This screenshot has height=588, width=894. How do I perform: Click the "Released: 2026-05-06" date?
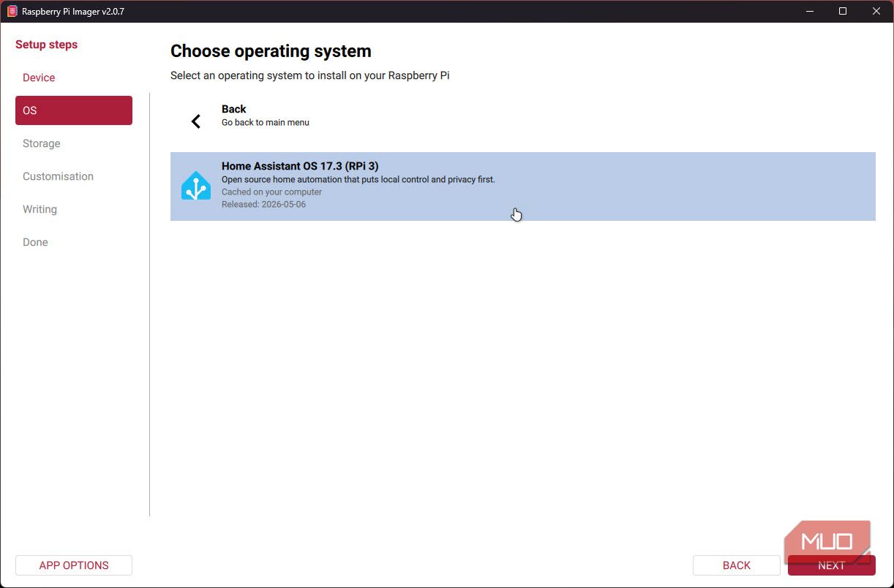[x=263, y=205]
